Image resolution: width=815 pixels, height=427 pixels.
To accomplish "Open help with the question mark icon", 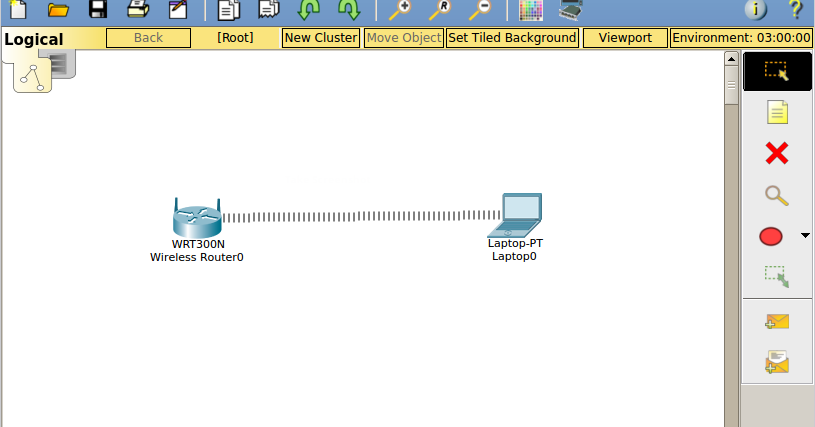I will 795,9.
